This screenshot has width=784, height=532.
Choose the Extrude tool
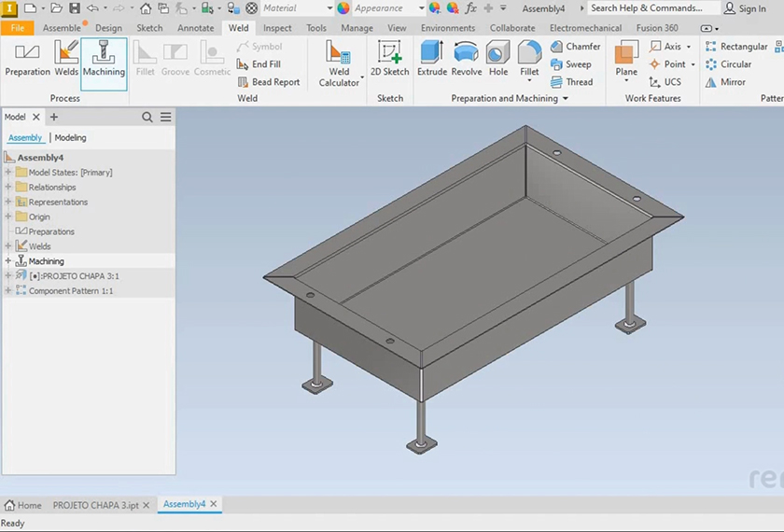(x=432, y=60)
